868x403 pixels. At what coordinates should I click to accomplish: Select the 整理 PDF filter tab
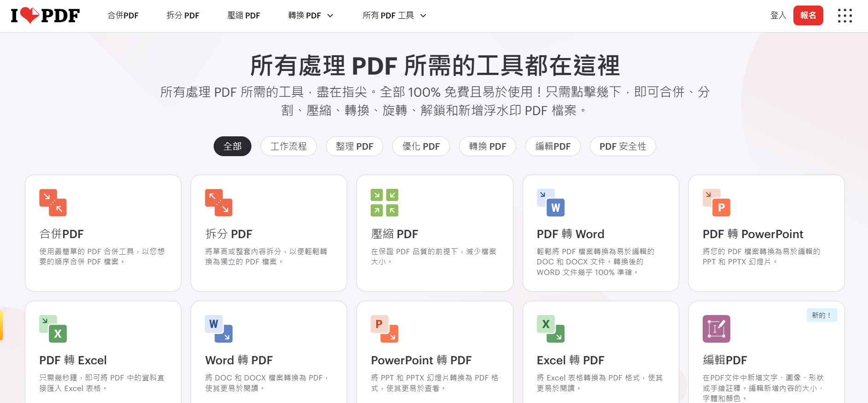click(x=355, y=146)
